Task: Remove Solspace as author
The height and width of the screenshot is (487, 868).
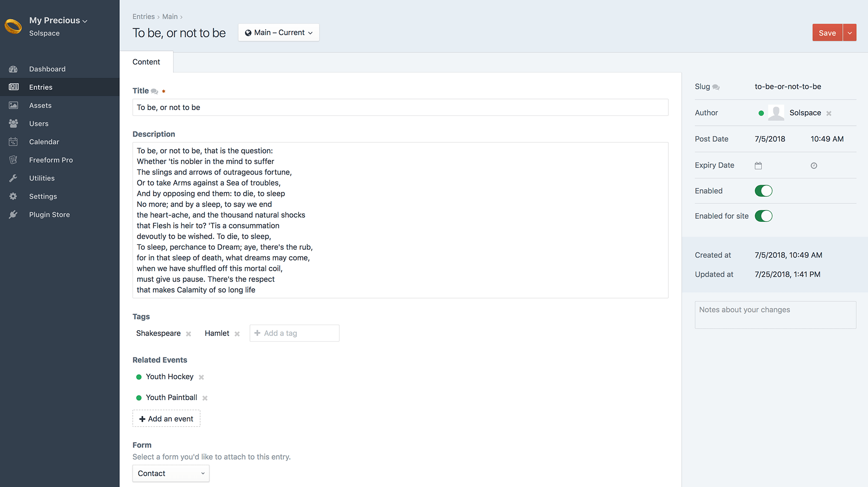Action: [829, 113]
